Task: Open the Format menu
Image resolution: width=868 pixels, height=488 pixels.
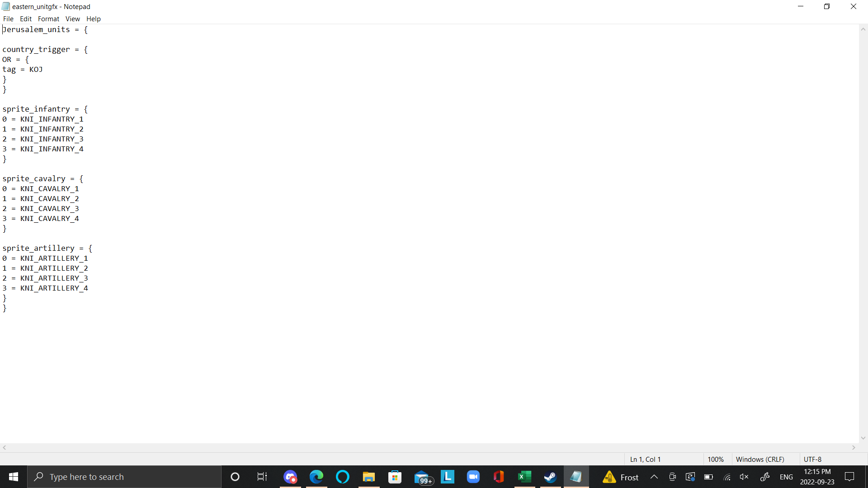Action: point(48,19)
